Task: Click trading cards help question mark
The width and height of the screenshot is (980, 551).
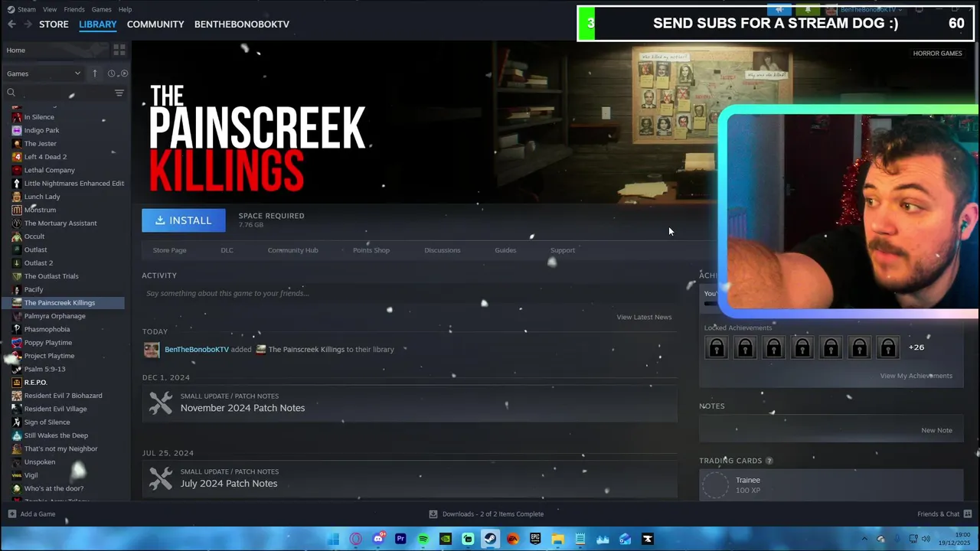Action: point(769,461)
